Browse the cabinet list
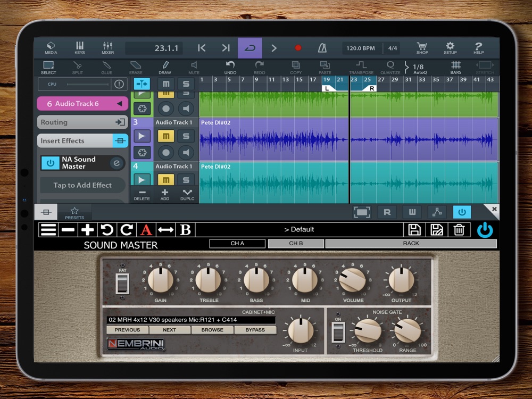 coord(212,330)
